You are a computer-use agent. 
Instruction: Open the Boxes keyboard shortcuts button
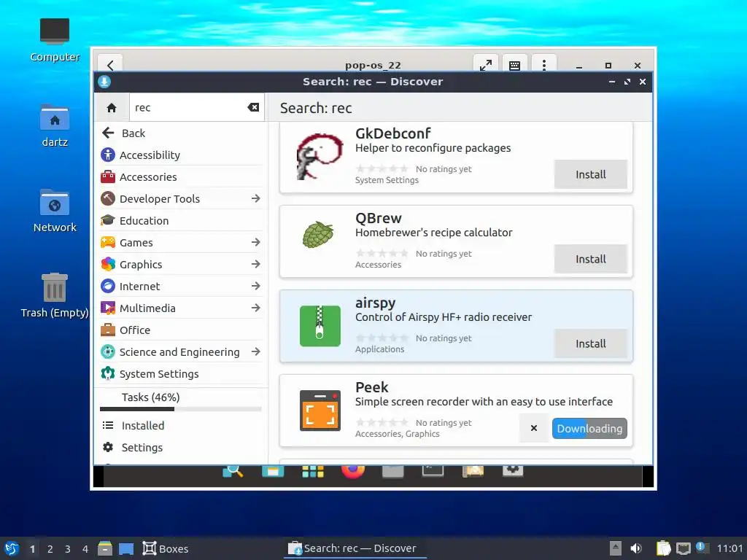514,65
